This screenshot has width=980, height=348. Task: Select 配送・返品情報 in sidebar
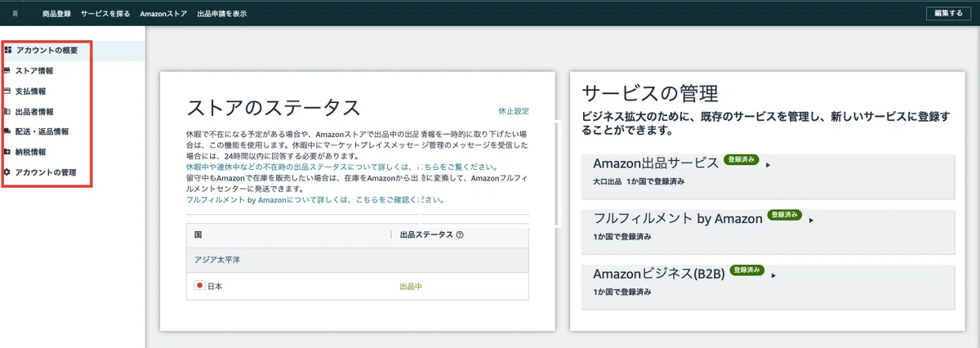(x=42, y=131)
